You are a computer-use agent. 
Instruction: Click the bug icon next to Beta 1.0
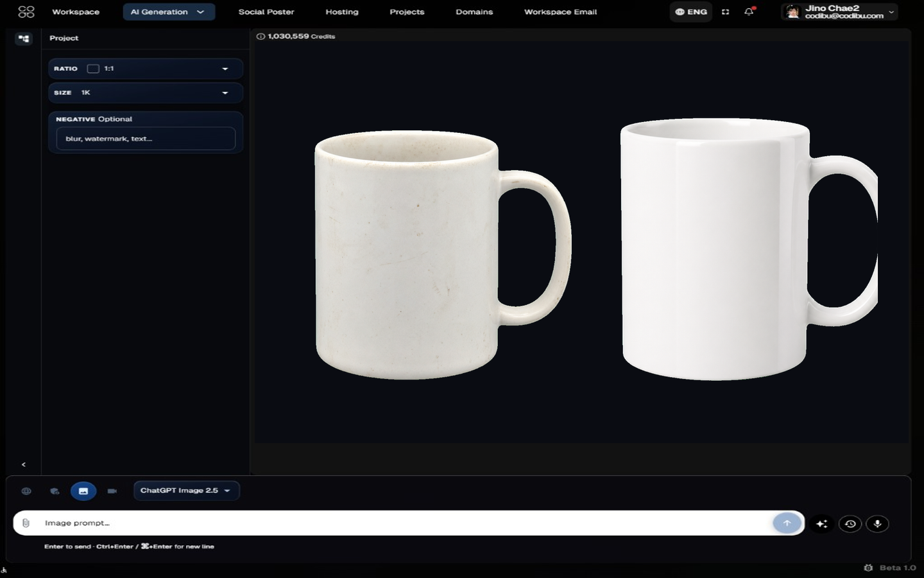[x=868, y=568]
